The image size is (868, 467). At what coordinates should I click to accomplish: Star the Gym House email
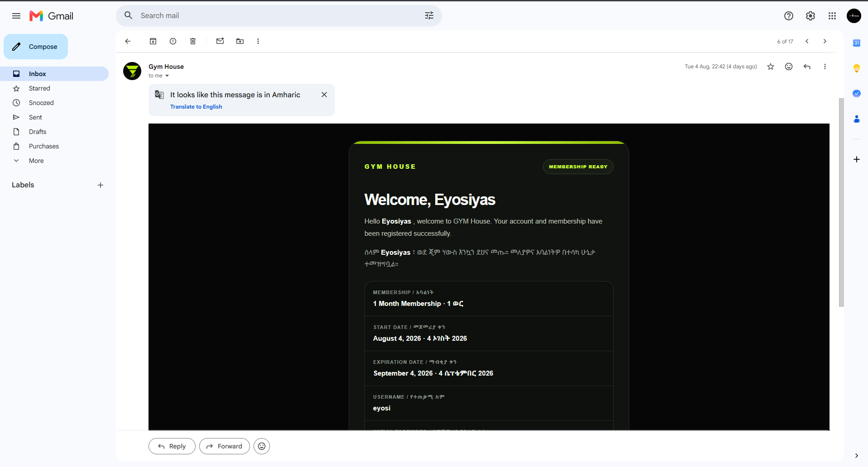(771, 67)
